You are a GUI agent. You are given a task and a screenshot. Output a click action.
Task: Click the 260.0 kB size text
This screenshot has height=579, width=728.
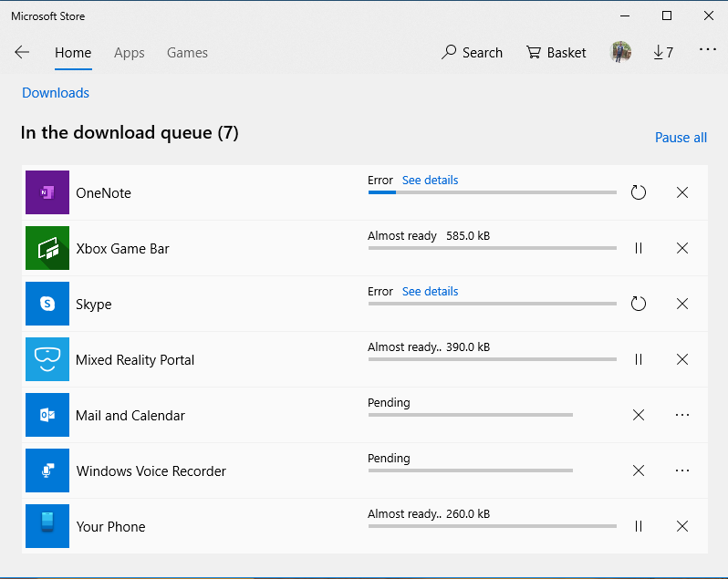click(x=468, y=514)
